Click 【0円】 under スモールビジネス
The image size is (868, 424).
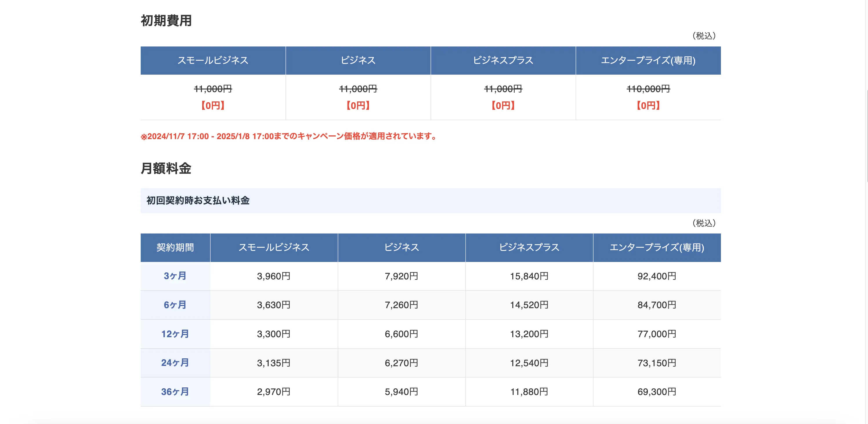click(x=213, y=106)
